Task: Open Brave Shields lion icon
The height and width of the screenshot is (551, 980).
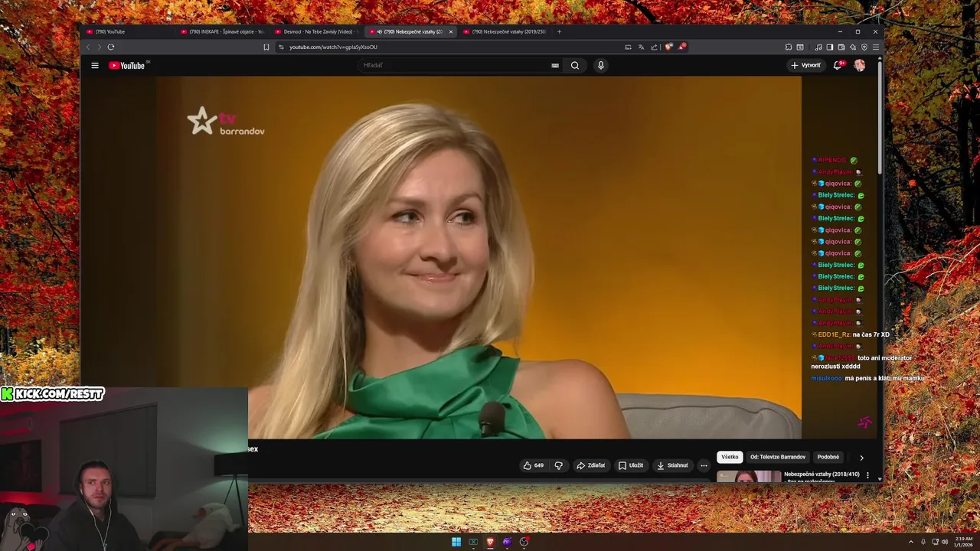Action: 668,47
